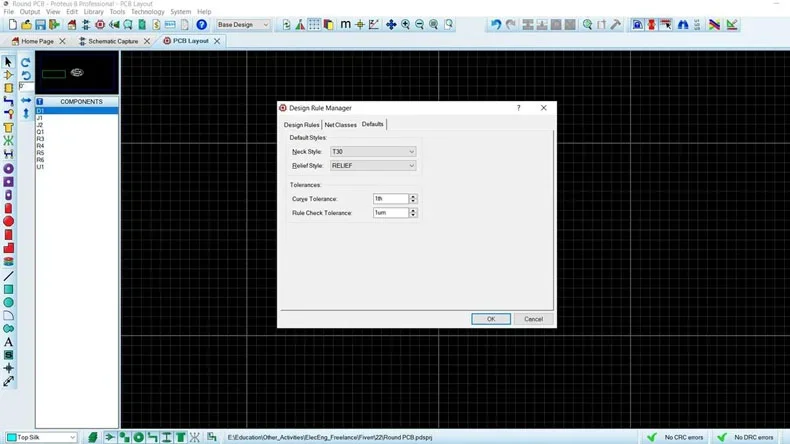This screenshot has width=790, height=444.
Task: Select the 2D Box graphics tool
Action: coord(8,289)
